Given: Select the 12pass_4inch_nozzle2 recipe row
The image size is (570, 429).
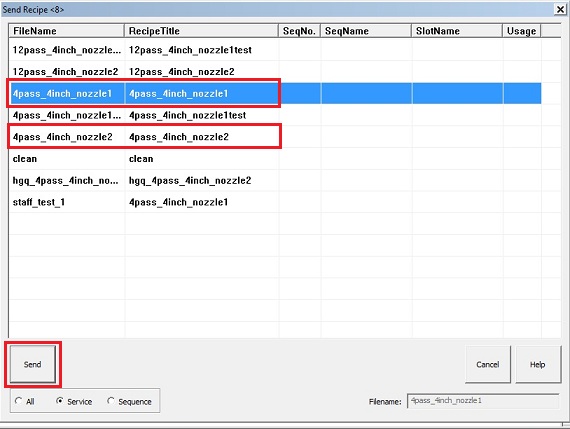Looking at the screenshot, I should (275, 72).
